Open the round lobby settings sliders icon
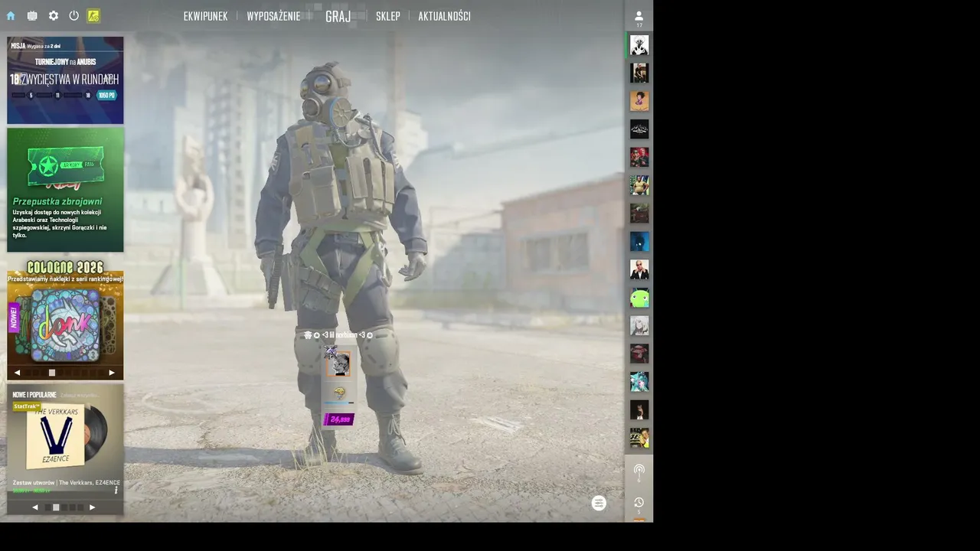The width and height of the screenshot is (980, 551). pyautogui.click(x=599, y=503)
